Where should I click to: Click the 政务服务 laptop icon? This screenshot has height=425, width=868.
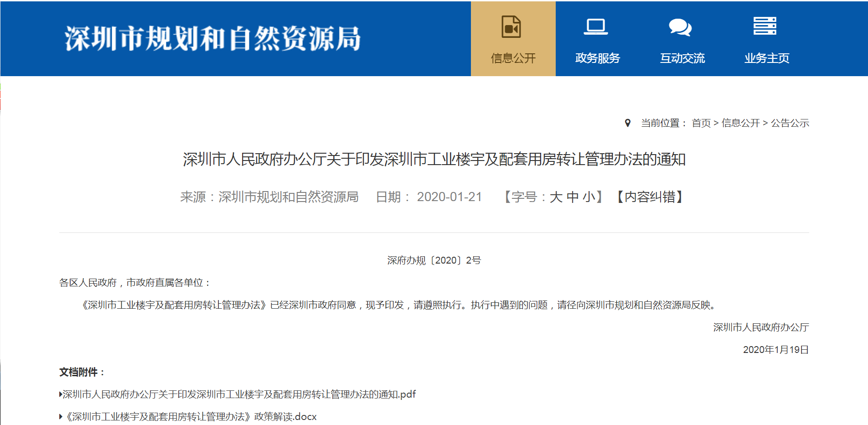coord(596,26)
